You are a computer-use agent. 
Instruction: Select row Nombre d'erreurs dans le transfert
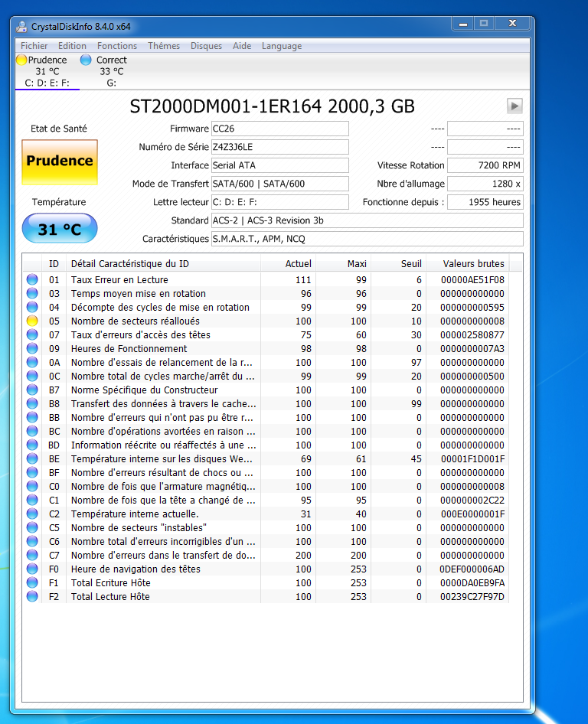coord(266,555)
